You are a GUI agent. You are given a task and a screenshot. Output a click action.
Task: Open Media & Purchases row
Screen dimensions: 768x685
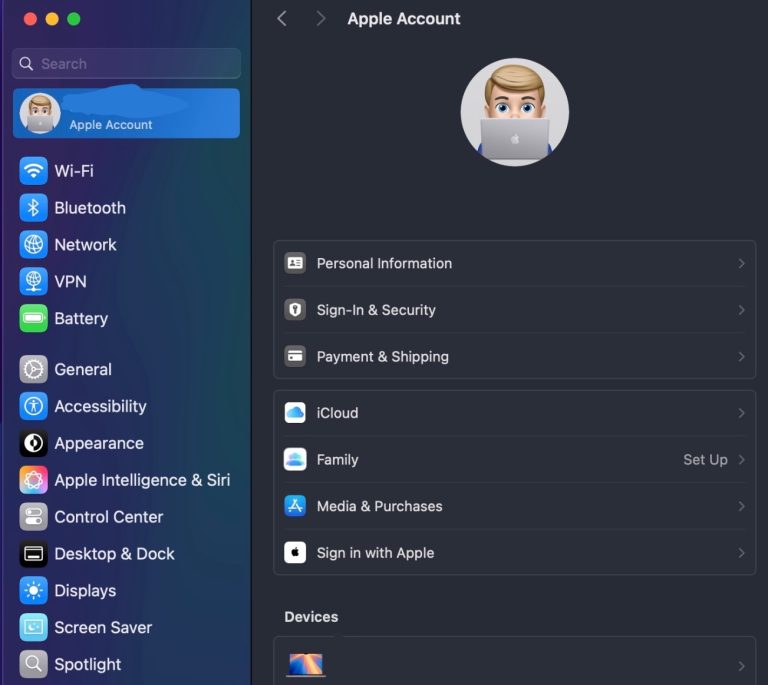tap(514, 506)
